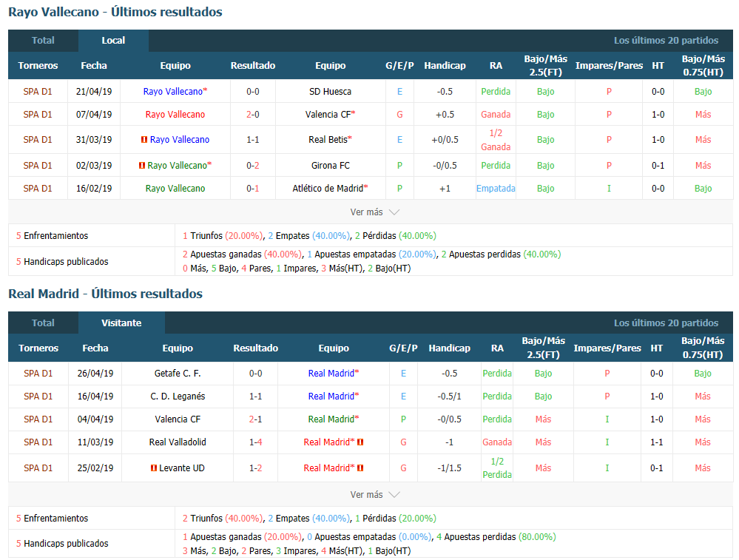This screenshot has width=739, height=560.
Task: Open the SD Huesca team link
Action: click(331, 92)
